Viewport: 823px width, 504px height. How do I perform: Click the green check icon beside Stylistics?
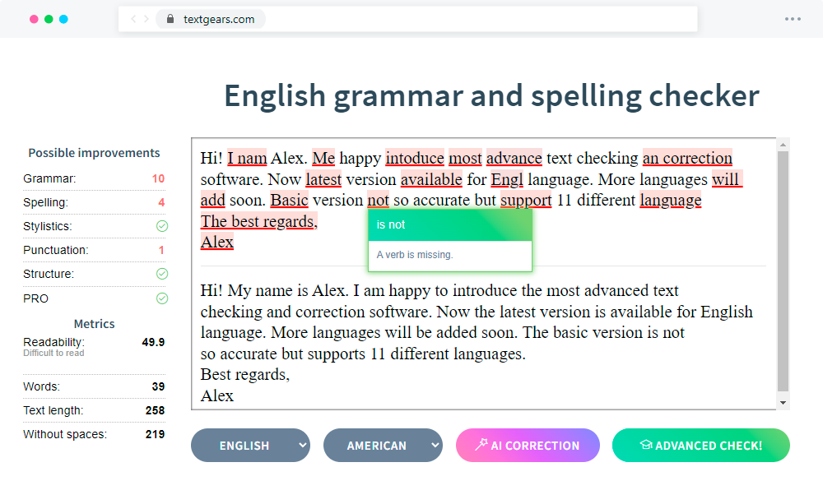click(162, 226)
